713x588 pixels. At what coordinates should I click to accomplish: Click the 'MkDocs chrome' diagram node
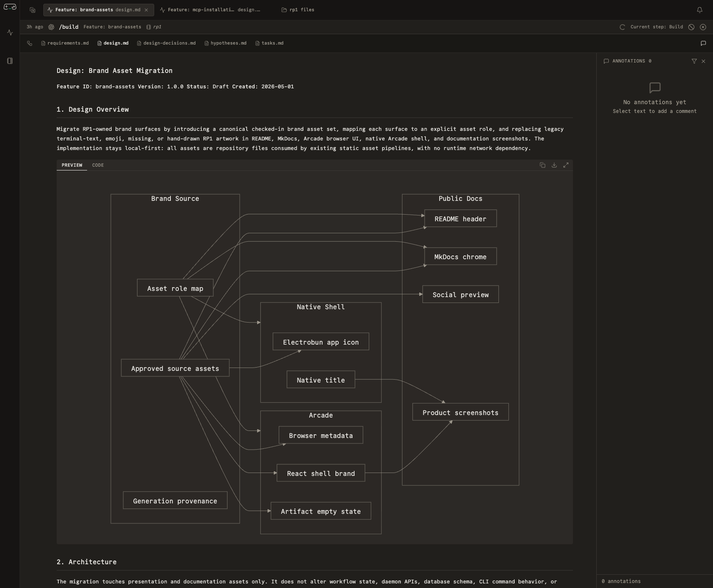tap(460, 257)
